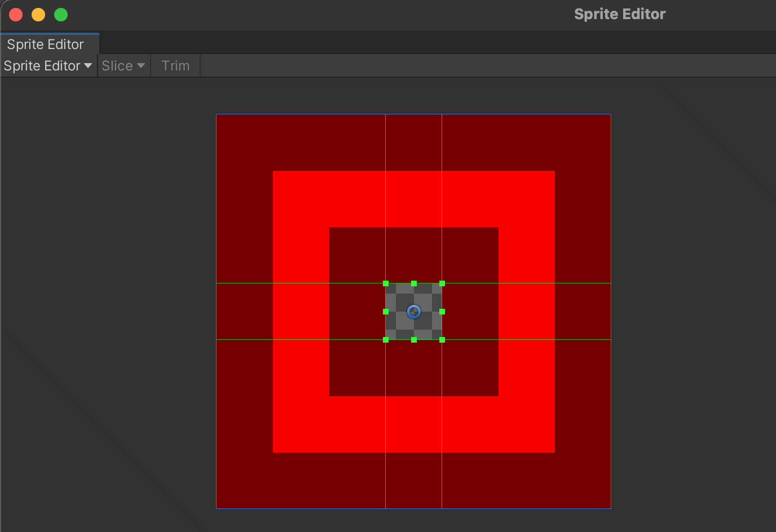
Task: Select the top-center green resize handle
Action: [x=414, y=283]
